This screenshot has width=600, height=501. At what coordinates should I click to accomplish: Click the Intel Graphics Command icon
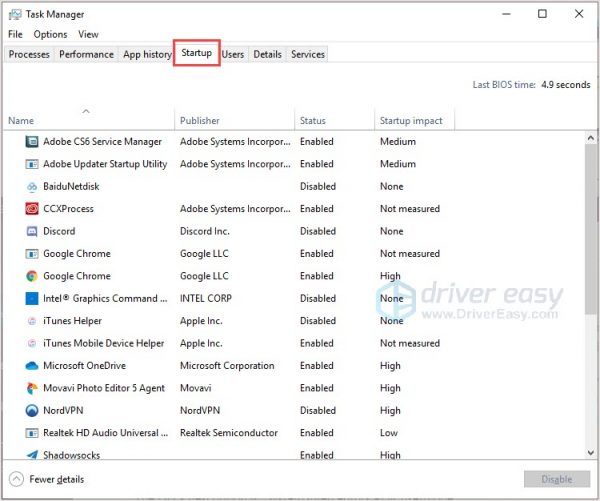[x=32, y=298]
